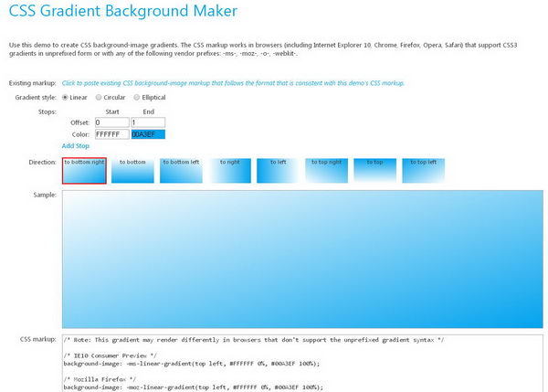Pick the 'to bottom left' direction thumbnail
Image resolution: width=548 pixels, height=392 pixels.
point(181,171)
